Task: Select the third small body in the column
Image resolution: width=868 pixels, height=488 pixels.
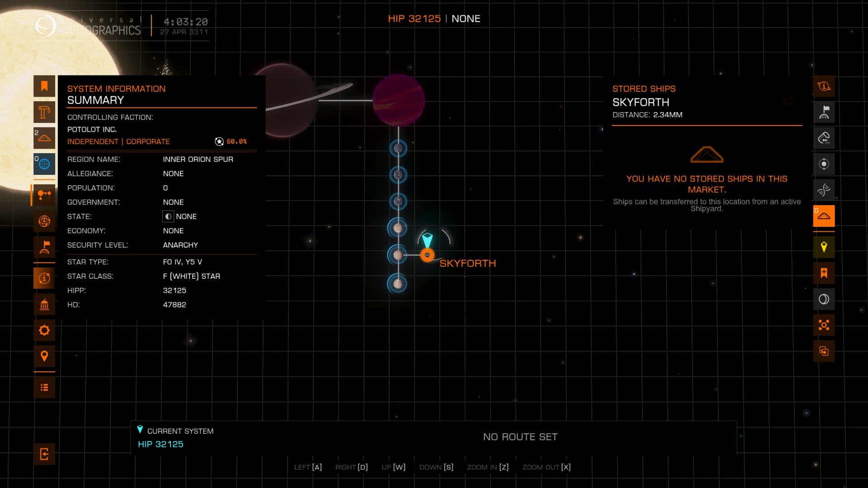Action: (398, 202)
